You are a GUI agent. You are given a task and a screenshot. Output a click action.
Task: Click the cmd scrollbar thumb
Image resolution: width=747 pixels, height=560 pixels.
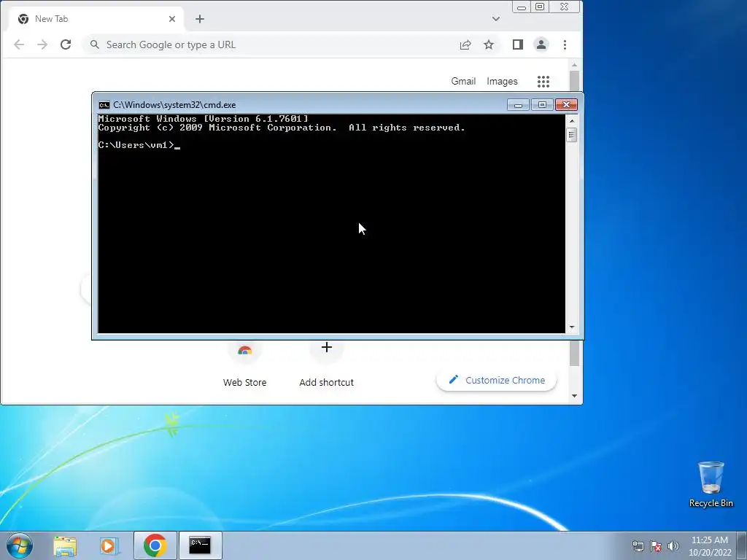pyautogui.click(x=572, y=135)
